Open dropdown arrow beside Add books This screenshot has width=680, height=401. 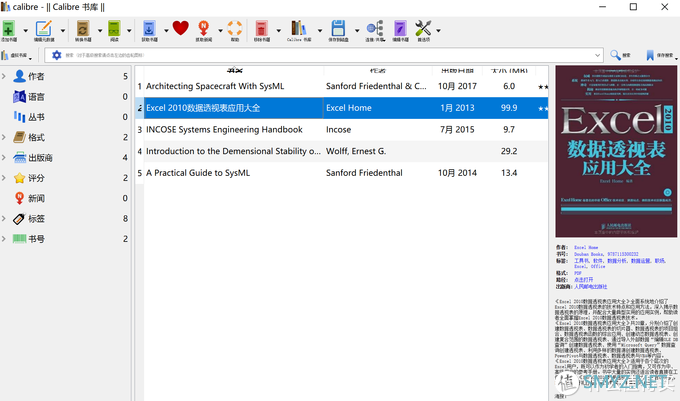click(24, 29)
